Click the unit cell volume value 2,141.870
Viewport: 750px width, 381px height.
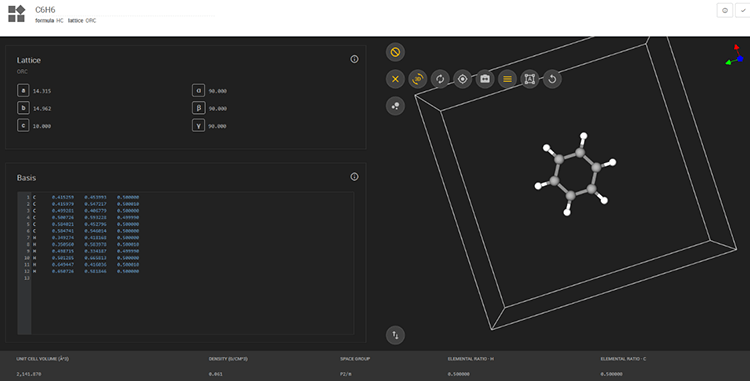tap(29, 374)
